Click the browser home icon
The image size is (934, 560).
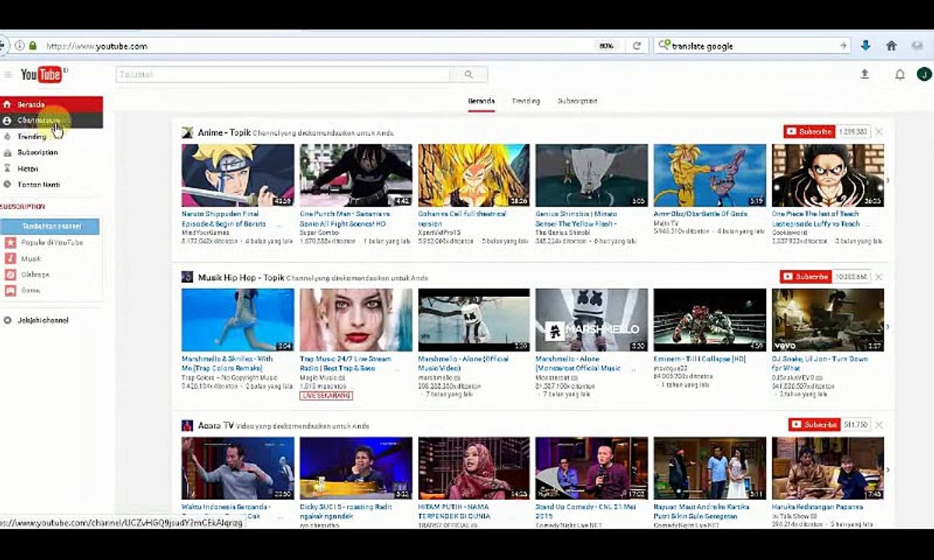click(891, 46)
